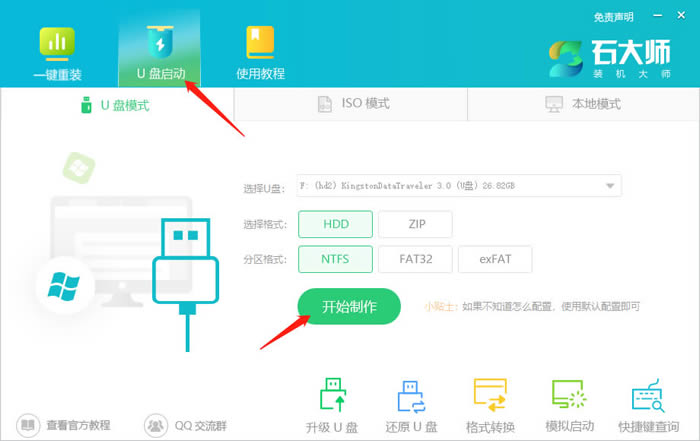Open the 快捷键查询 keyboard icon
This screenshot has width=700, height=441.
pos(648,395)
